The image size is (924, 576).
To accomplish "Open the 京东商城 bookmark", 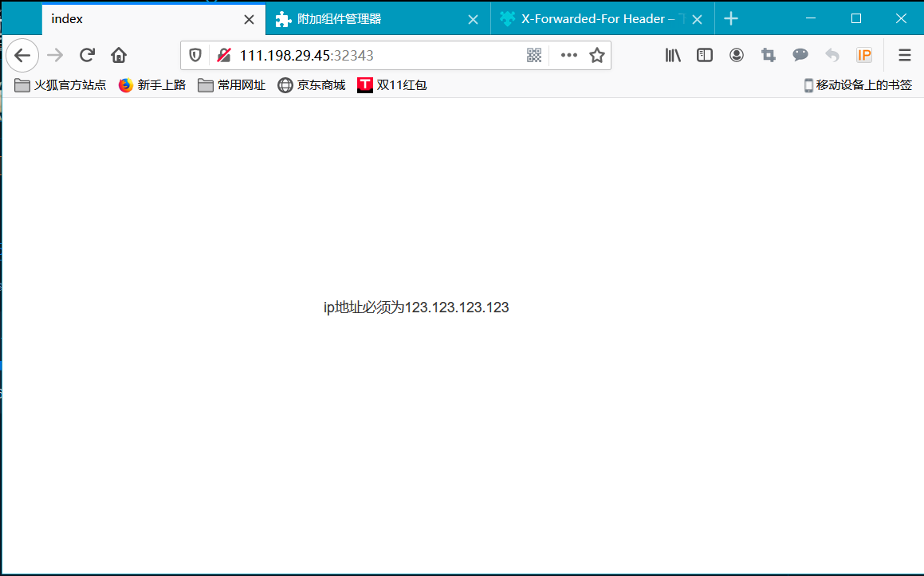I will point(311,84).
